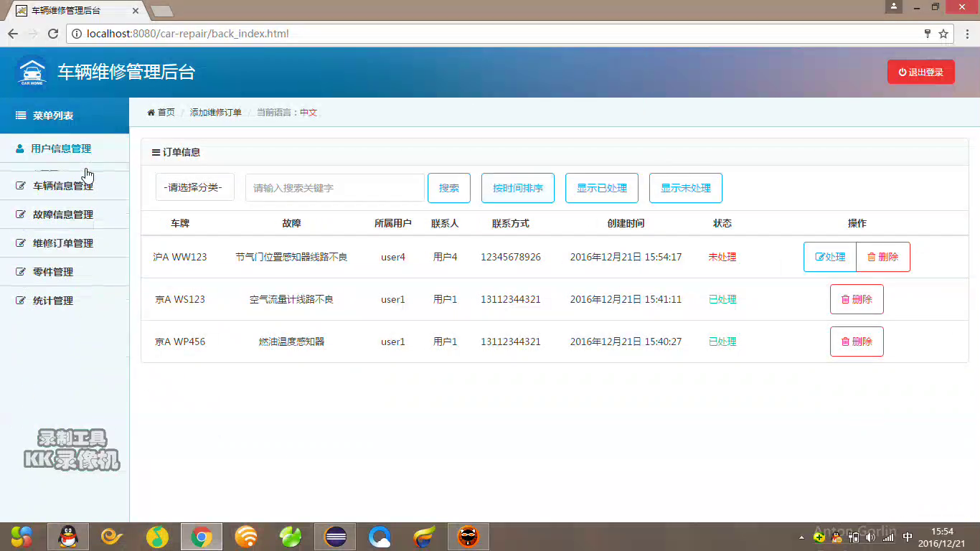980x551 pixels.
Task: Delete the 京A WS123 order
Action: pos(857,299)
